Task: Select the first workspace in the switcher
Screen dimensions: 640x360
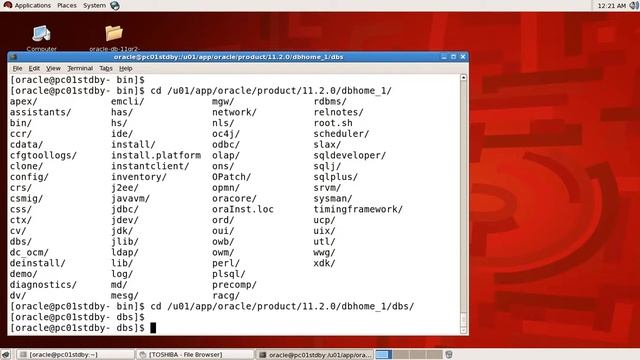Action: 384,355
